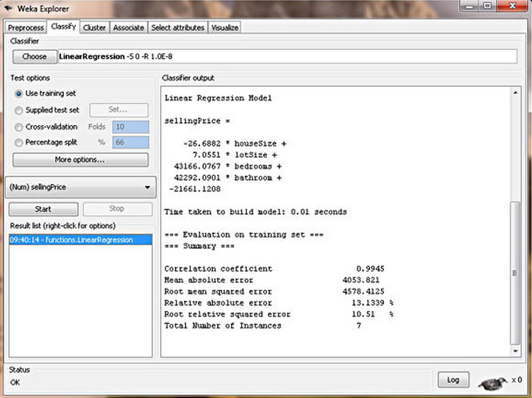Switch to the Visualize tab
This screenshot has width=532, height=398.
click(224, 27)
